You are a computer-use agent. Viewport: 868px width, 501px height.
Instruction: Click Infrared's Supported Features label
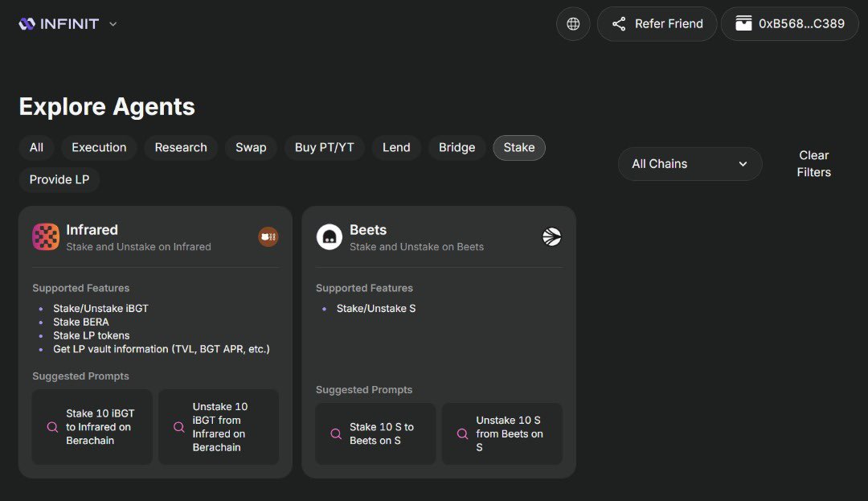click(81, 288)
